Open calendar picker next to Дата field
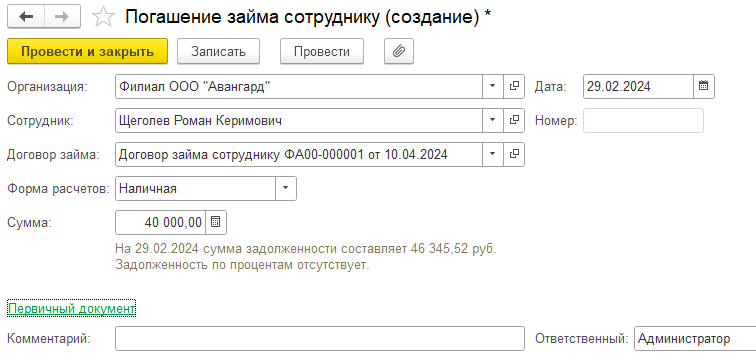This screenshot has height=360, width=756. 704,86
